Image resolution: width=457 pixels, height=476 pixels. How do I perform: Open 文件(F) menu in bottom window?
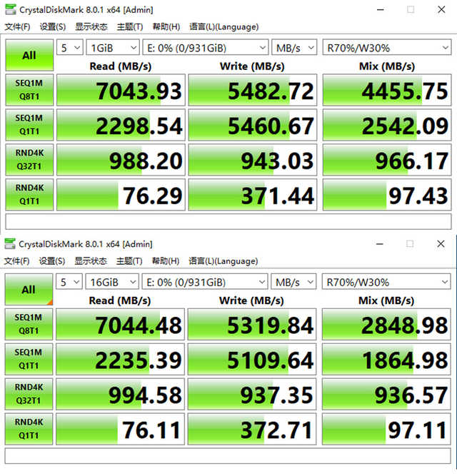tap(16, 261)
